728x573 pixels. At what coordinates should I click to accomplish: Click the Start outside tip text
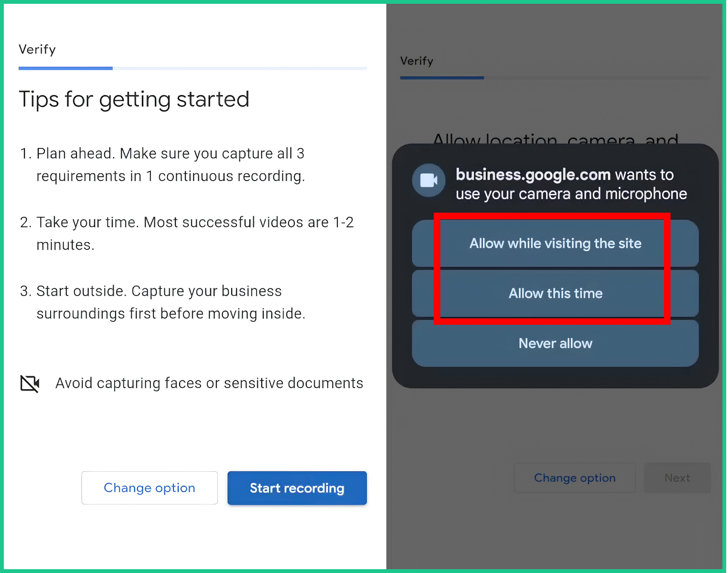171,302
